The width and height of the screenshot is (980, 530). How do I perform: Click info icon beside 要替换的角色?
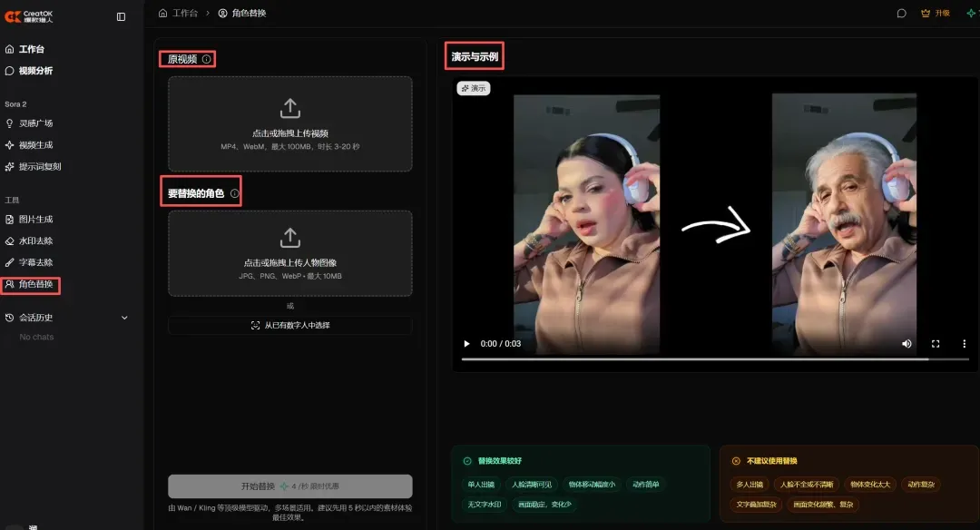[x=234, y=193]
